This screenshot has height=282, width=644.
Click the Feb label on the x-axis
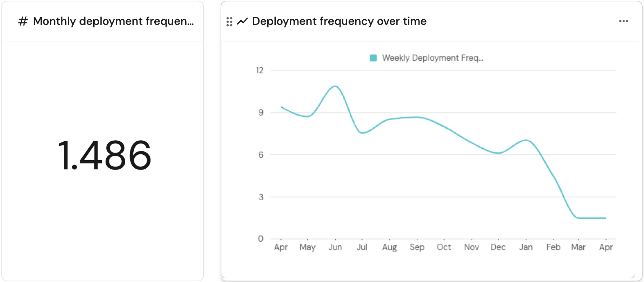(553, 247)
